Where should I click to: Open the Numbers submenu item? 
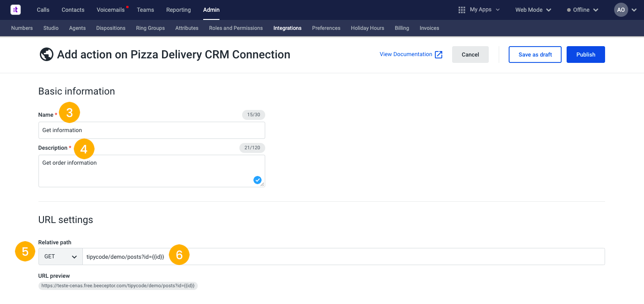[22, 28]
